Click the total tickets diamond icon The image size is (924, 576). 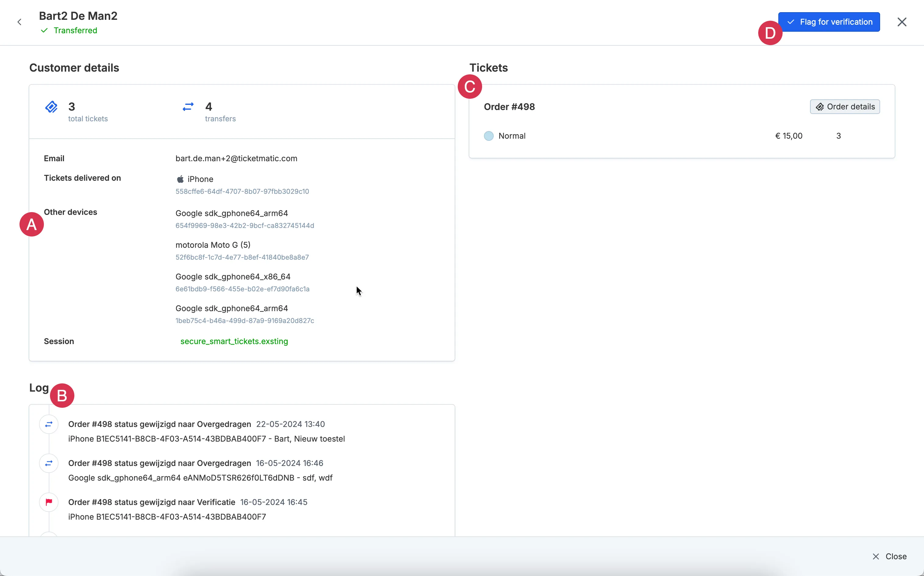(52, 107)
